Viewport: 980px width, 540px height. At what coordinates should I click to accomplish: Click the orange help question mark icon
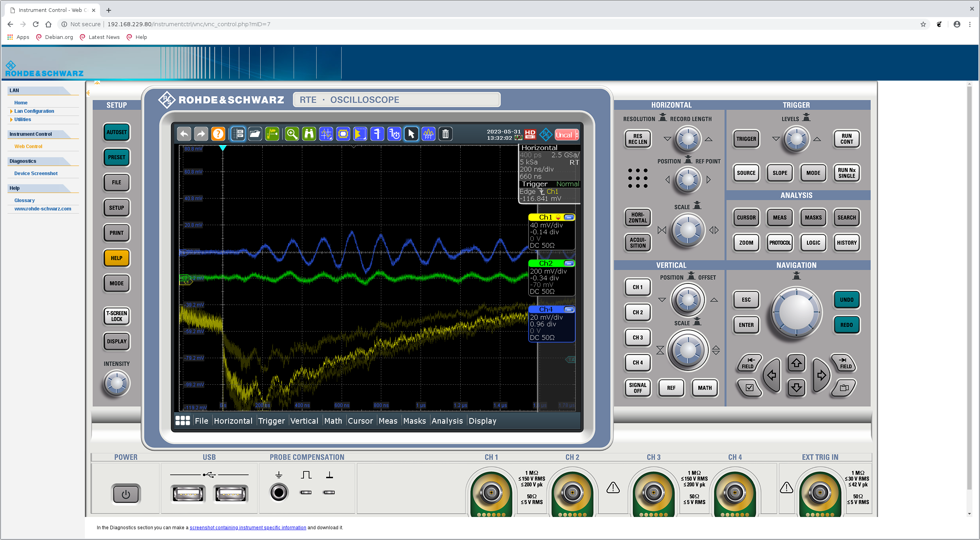(218, 134)
